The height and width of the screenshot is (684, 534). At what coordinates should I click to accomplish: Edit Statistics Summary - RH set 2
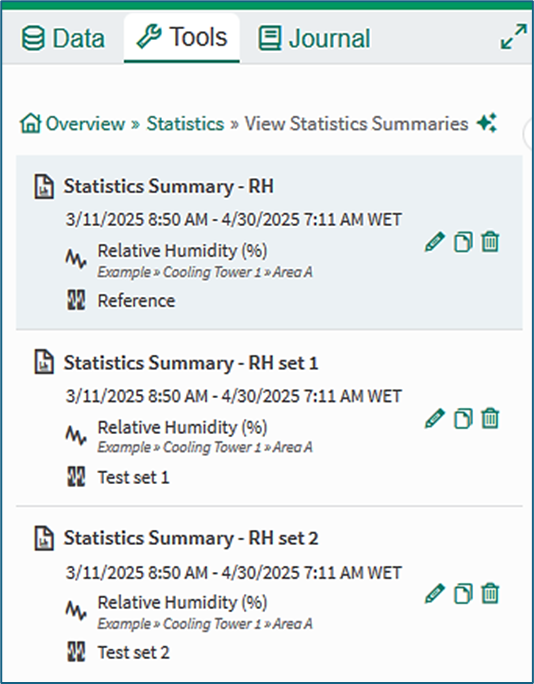435,594
